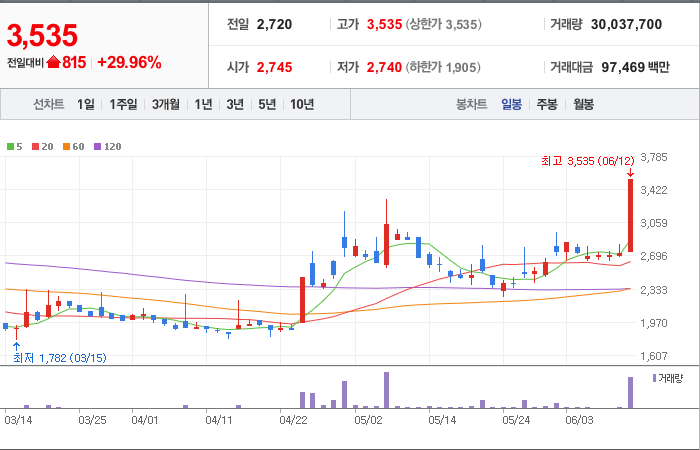Viewport: 700px width, 450px height.
Task: Click the red 20-day moving average swatch
Action: (35, 146)
